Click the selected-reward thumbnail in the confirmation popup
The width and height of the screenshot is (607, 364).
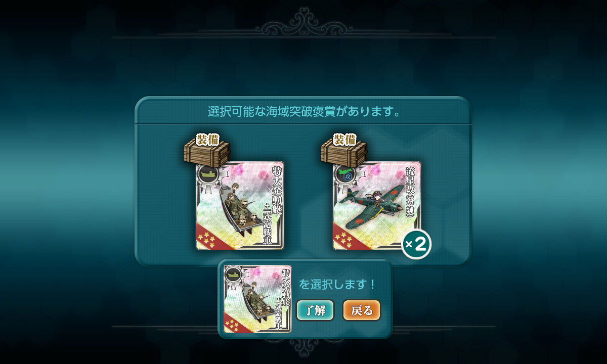258,299
